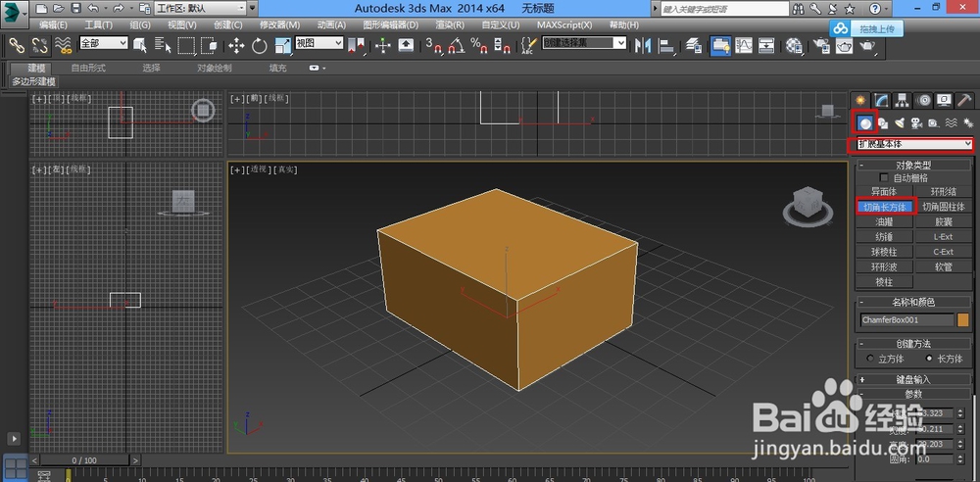Click the ChamferBox001 name field

[906, 320]
